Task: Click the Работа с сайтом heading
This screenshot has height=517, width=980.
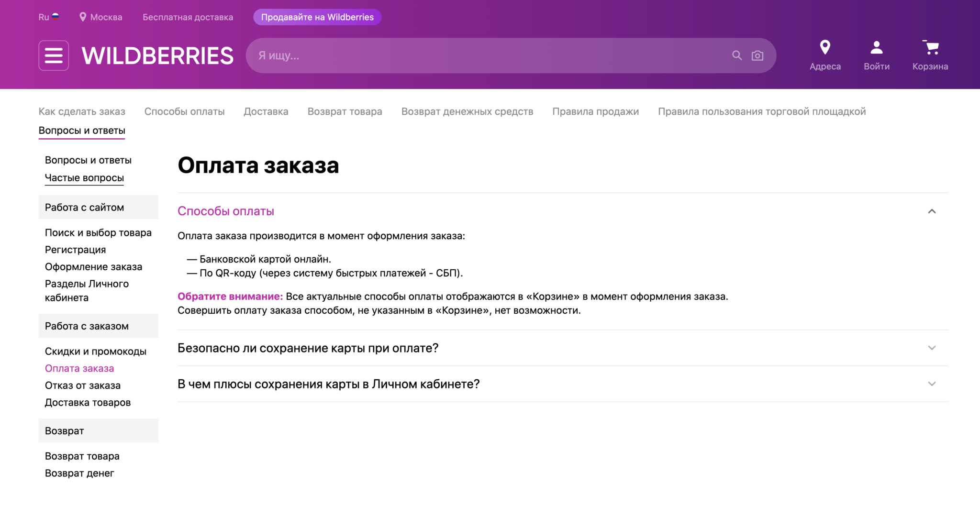Action: click(99, 207)
